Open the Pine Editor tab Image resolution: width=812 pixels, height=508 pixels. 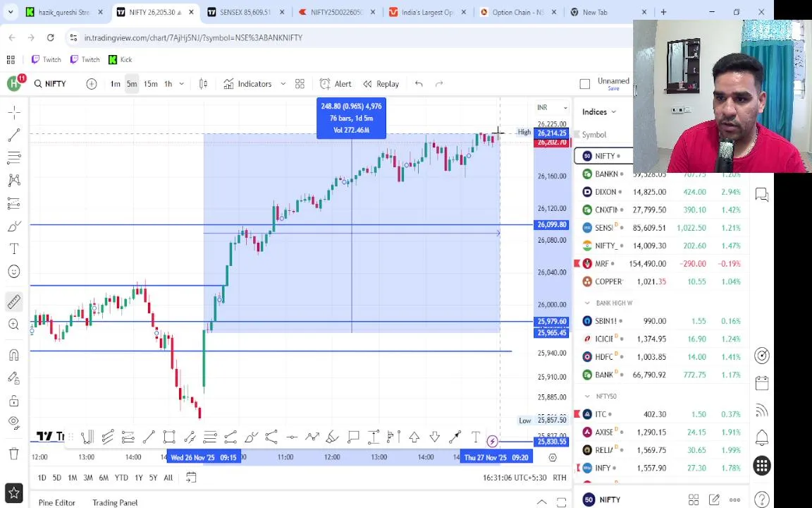(x=57, y=502)
